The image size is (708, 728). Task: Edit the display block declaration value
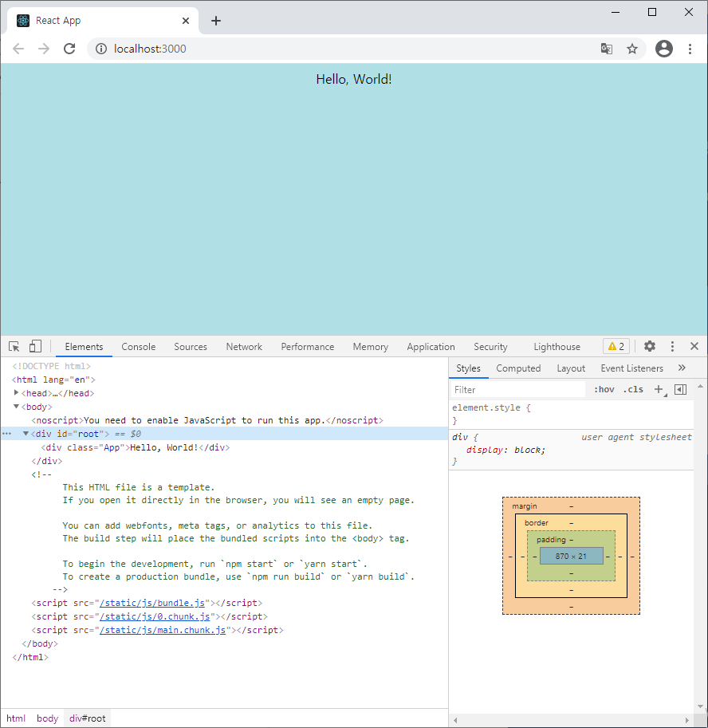(528, 450)
